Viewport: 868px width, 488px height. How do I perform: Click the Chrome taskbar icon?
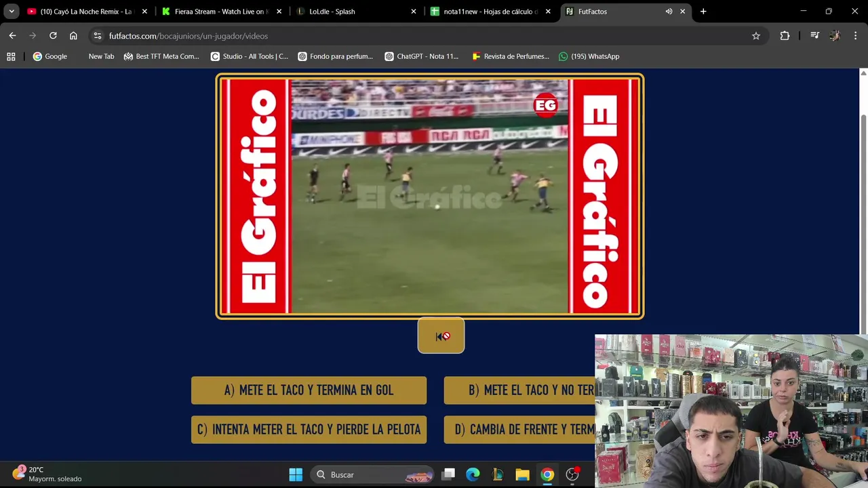coord(547,474)
